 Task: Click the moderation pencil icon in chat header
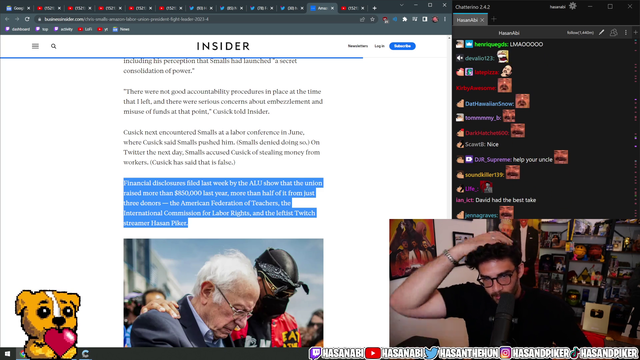pos(601,33)
